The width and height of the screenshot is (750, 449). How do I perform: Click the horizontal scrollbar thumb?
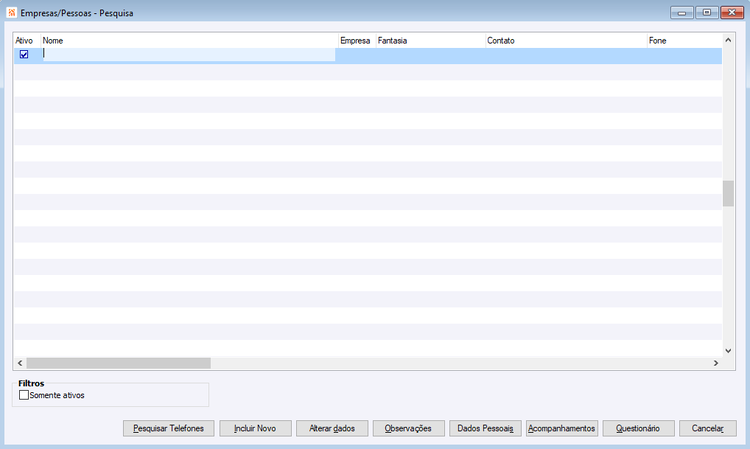[x=119, y=363]
